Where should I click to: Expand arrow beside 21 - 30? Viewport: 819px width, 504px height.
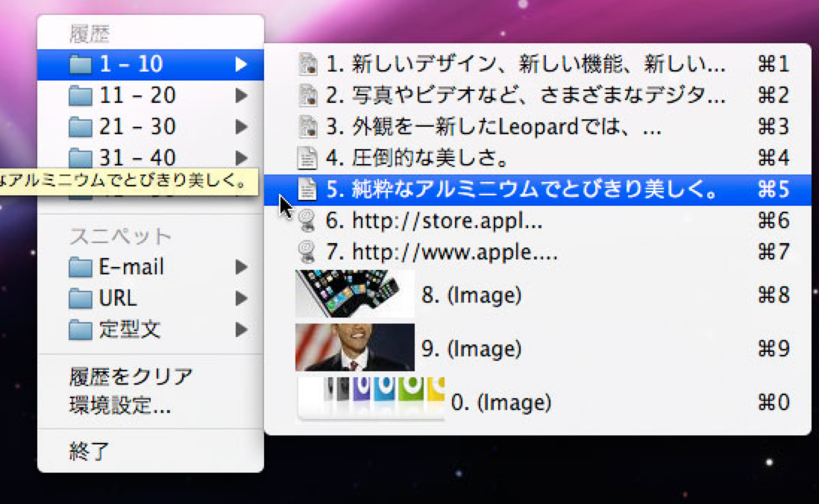click(241, 127)
